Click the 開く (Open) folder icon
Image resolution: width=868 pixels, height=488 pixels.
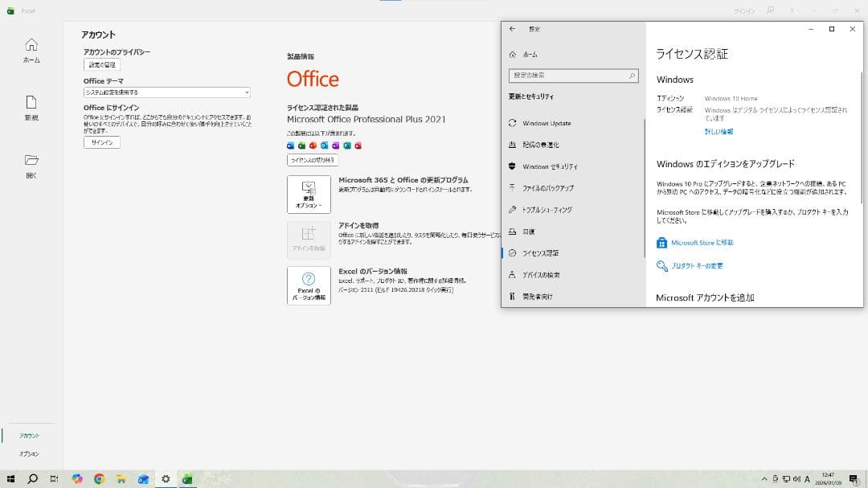click(x=31, y=160)
